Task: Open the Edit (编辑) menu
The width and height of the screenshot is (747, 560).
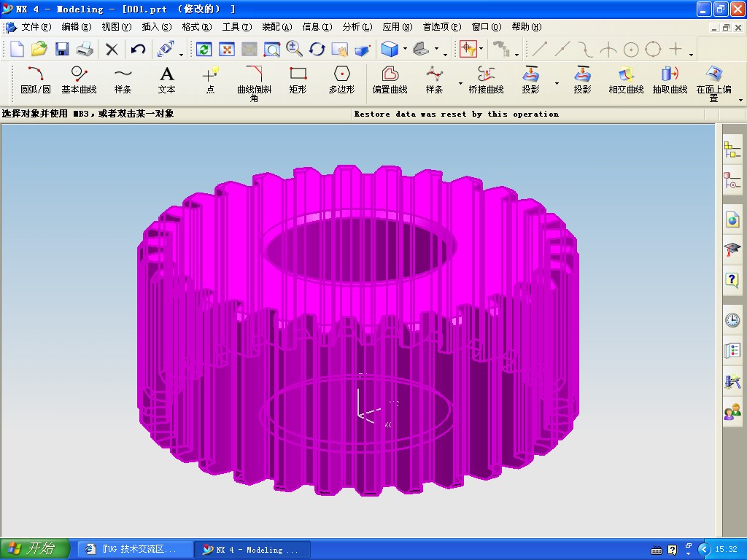Action: (76, 27)
